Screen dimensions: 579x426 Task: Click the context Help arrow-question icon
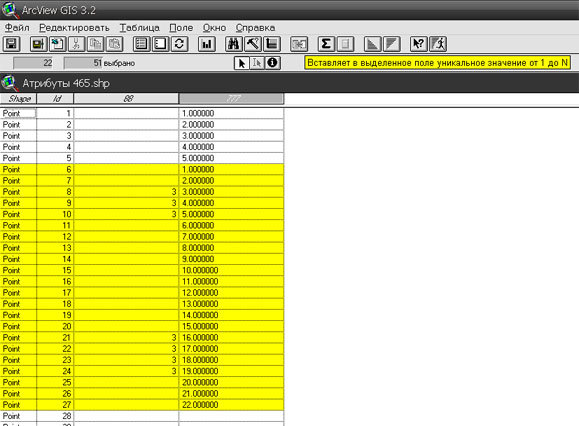click(x=419, y=44)
